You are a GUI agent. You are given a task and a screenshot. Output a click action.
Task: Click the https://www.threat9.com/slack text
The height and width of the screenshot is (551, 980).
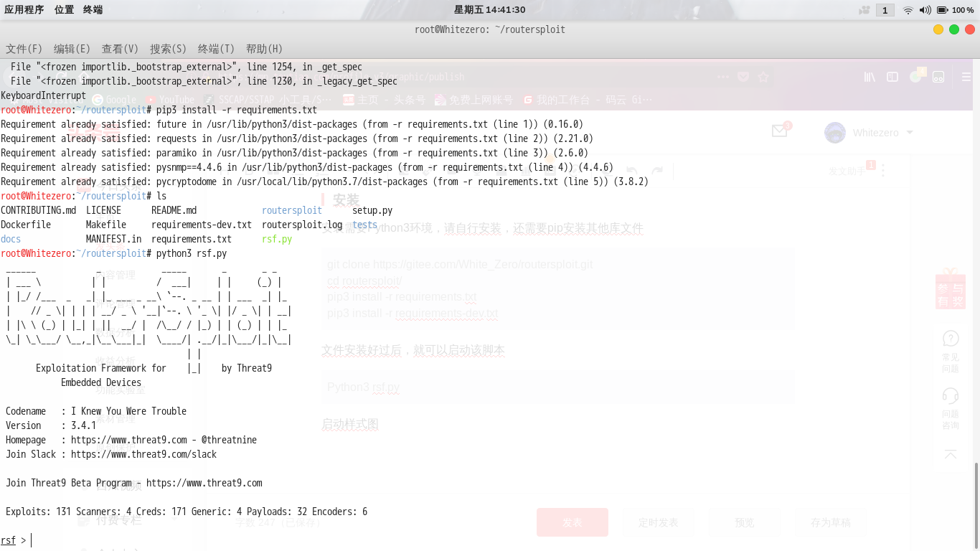coord(143,454)
